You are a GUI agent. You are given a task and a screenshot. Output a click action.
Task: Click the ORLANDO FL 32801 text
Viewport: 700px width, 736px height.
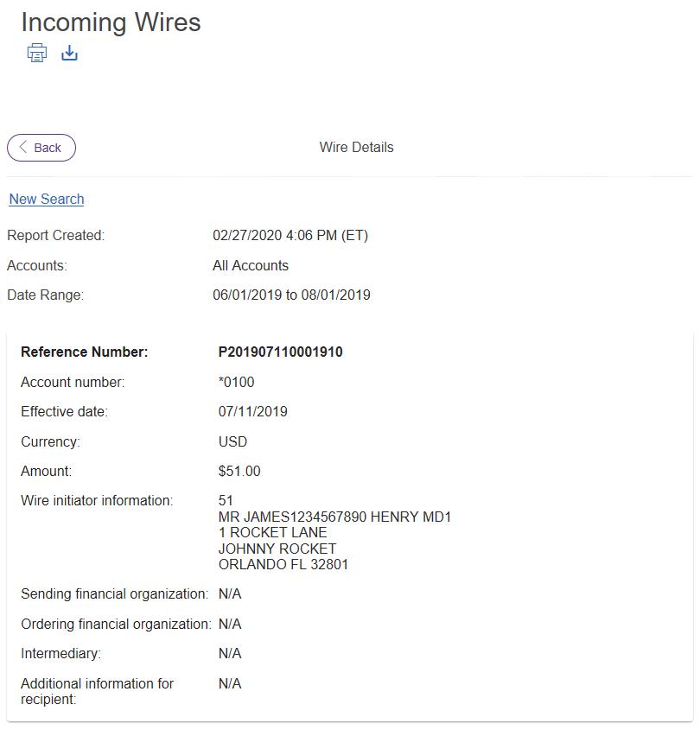point(283,565)
